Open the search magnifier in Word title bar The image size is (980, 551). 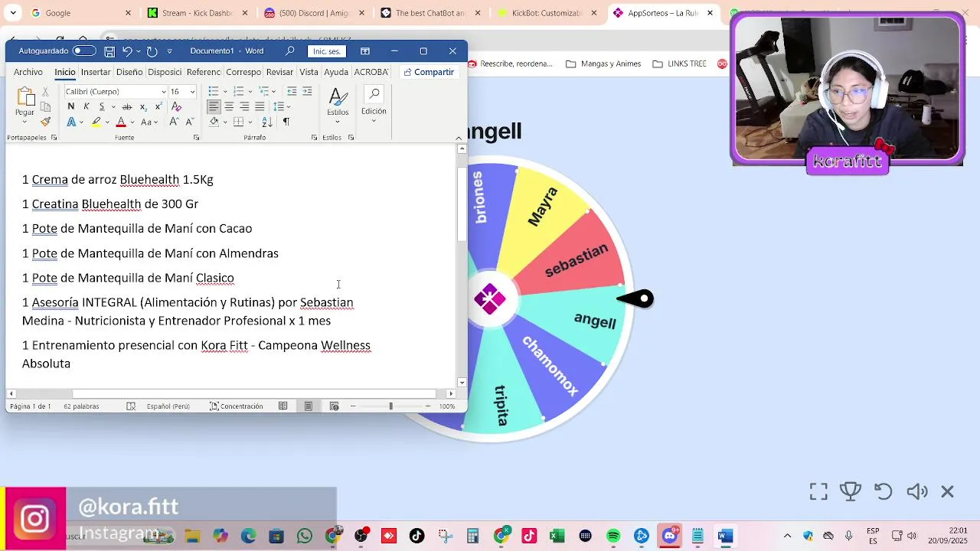(x=290, y=51)
